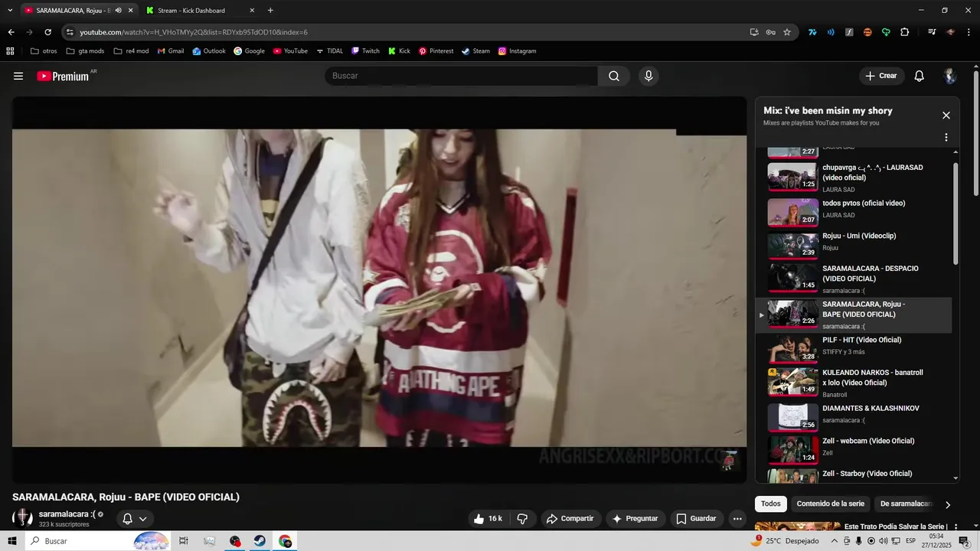Mute the YouTube tab audio icon
Image resolution: width=980 pixels, height=551 pixels.
[x=118, y=11]
